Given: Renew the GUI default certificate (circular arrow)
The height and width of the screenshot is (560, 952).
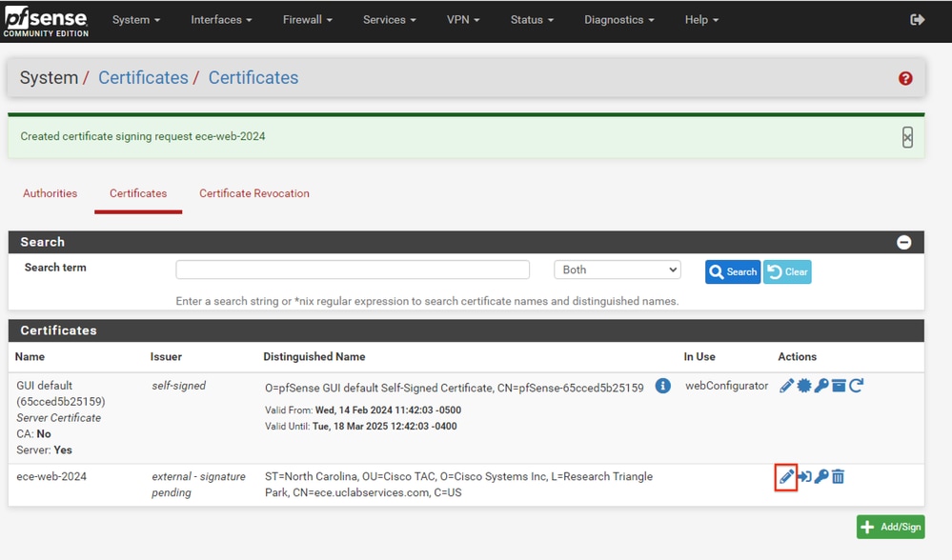Looking at the screenshot, I should pos(856,386).
